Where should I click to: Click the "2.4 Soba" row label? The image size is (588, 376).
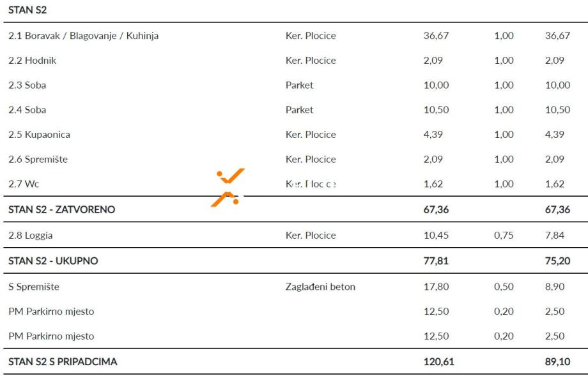27,110
